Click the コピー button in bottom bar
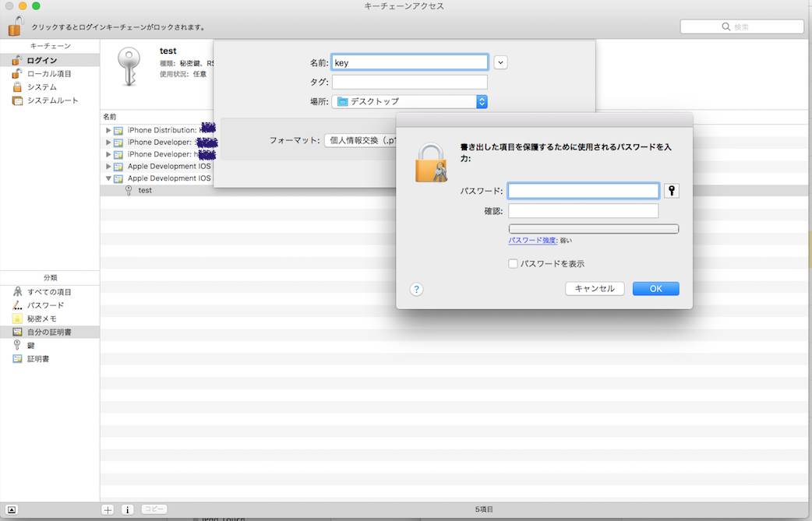Image resolution: width=812 pixels, height=521 pixels. (x=154, y=509)
